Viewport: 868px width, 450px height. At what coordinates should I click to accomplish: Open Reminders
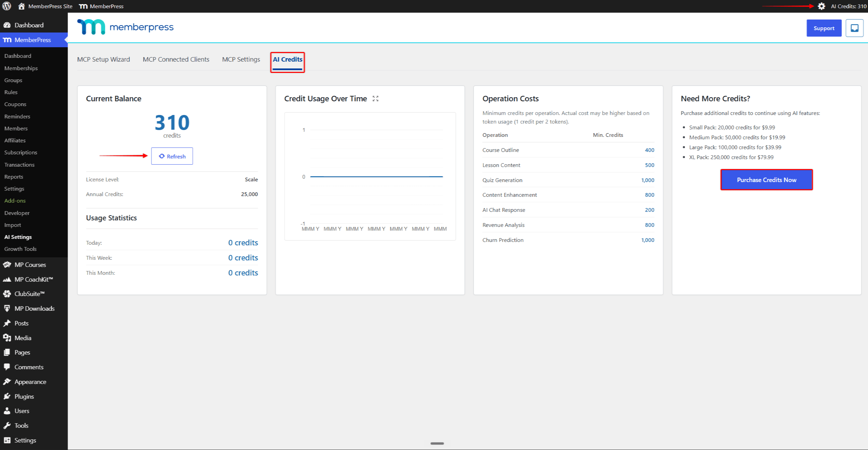point(17,116)
